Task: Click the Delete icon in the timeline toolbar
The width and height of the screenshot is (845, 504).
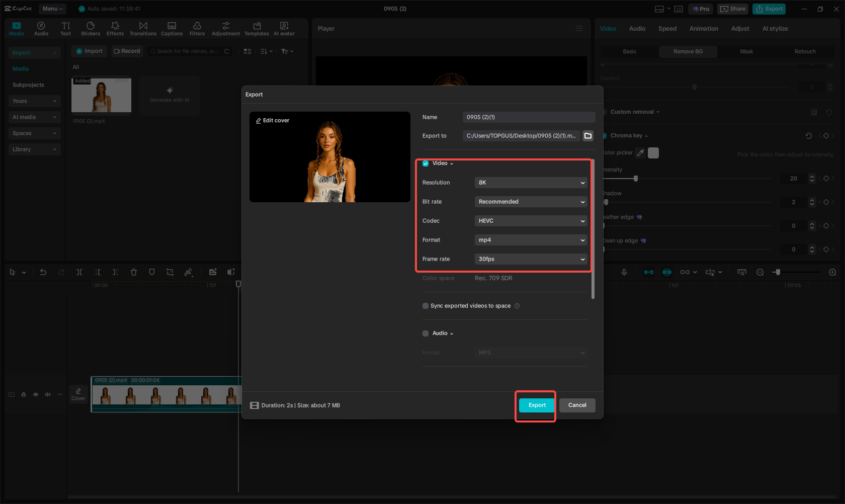Action: coord(134,272)
